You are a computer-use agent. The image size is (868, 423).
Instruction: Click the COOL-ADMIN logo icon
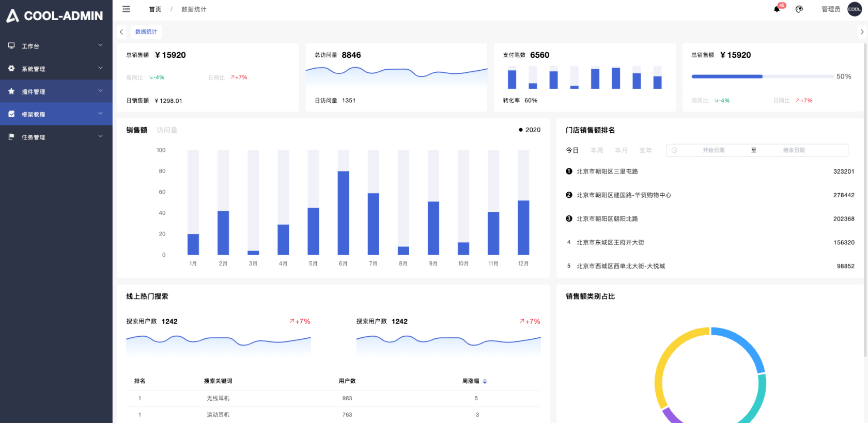[13, 16]
